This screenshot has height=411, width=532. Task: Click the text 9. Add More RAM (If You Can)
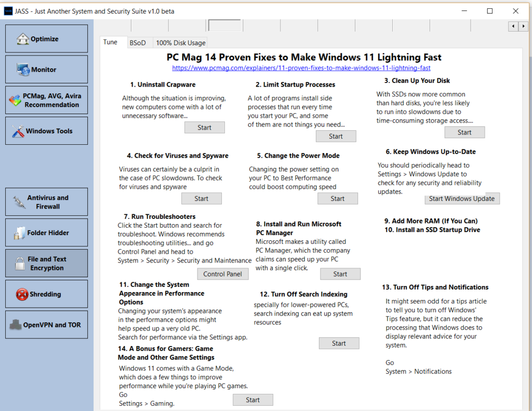tap(431, 221)
